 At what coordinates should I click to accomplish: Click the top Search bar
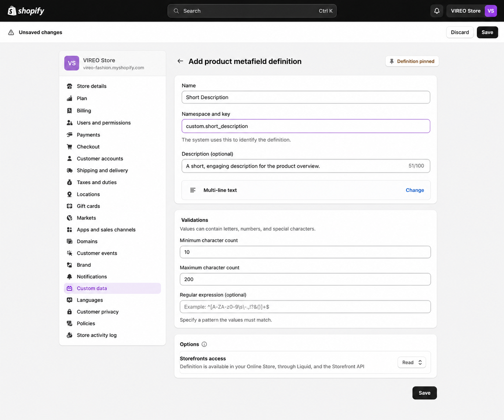(x=252, y=11)
